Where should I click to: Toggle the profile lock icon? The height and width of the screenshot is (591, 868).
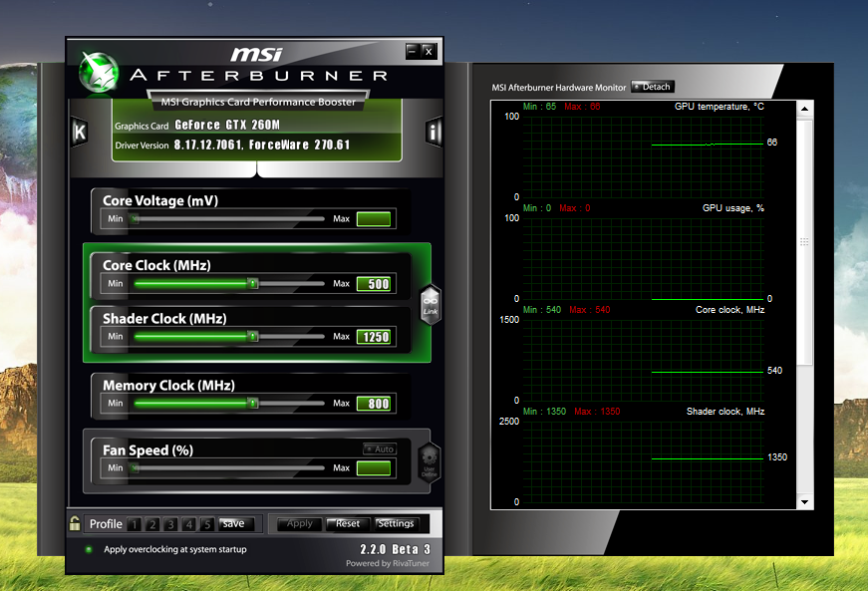pyautogui.click(x=75, y=523)
